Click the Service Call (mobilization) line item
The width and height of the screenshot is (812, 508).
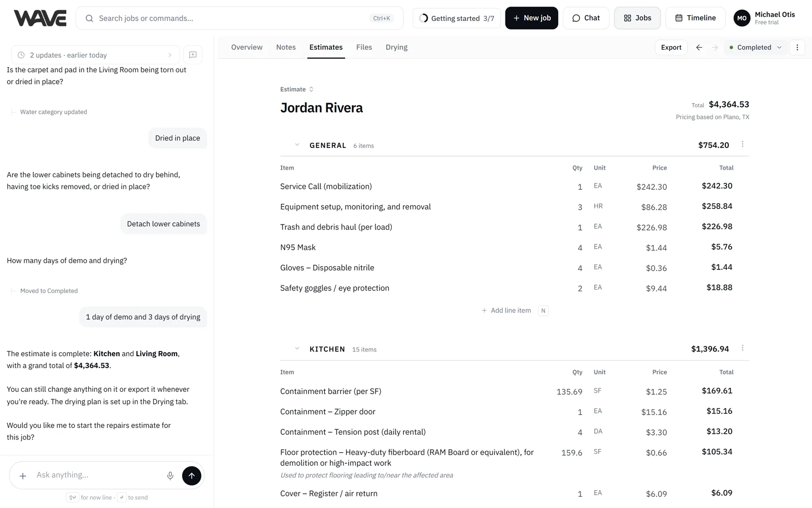coord(326,186)
